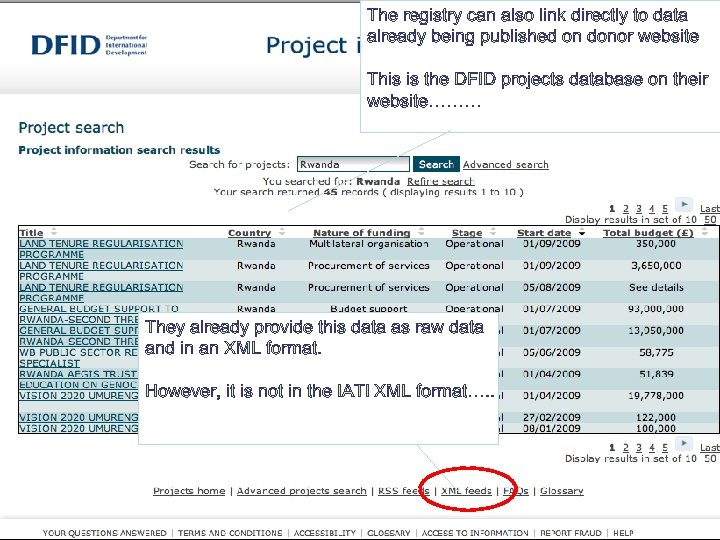
Task: Click the Nature of funding column header
Action: coord(362,233)
